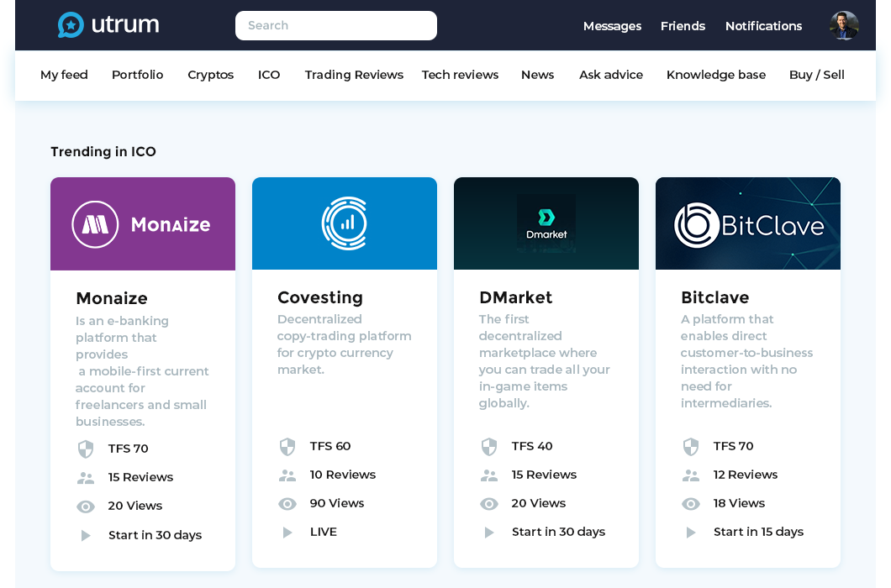Click "20 Views" on Monaize card
Viewport: 891px width, 588px height.
pos(135,506)
